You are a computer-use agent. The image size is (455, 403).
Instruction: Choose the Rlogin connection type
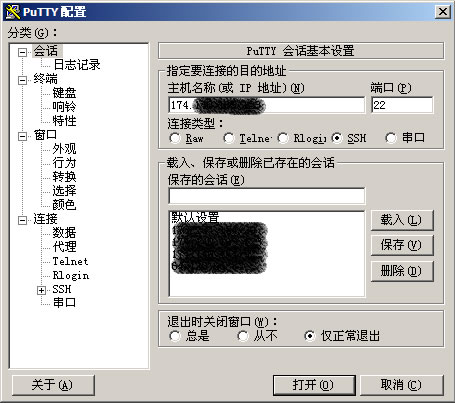click(283, 138)
